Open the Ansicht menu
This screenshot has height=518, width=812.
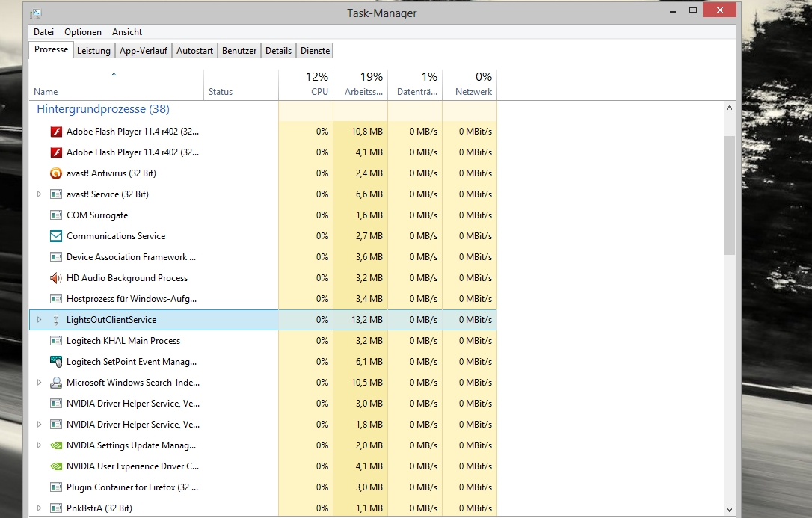(127, 32)
